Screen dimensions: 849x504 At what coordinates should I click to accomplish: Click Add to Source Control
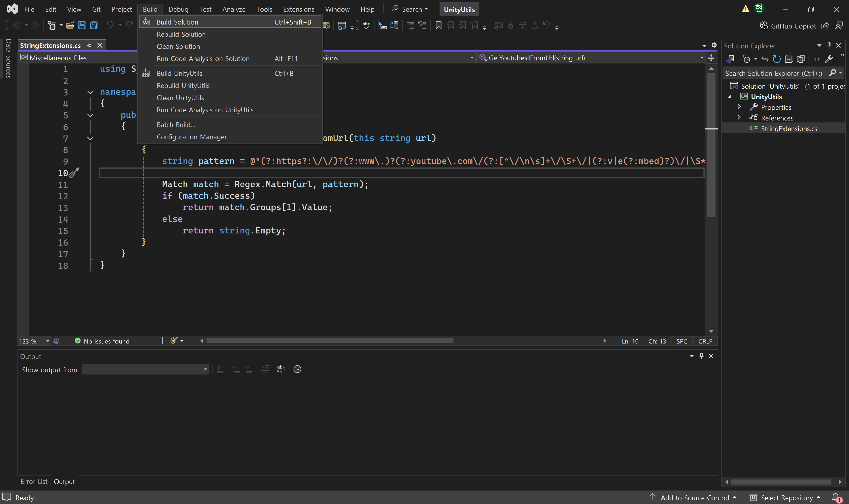point(694,498)
